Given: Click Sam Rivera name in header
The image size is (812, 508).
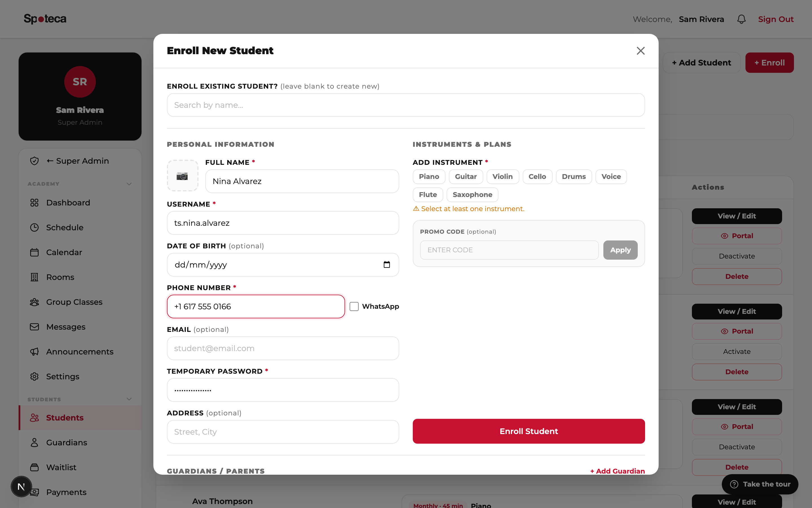Looking at the screenshot, I should click(701, 19).
